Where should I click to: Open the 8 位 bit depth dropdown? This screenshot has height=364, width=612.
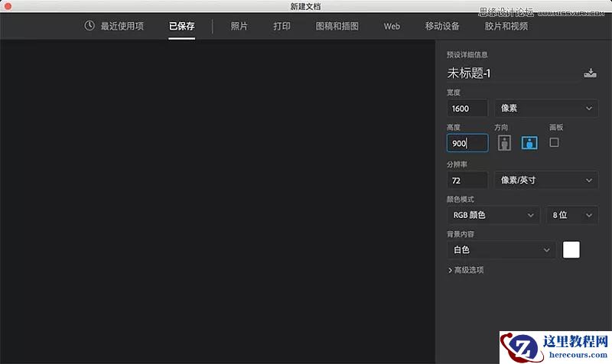click(572, 215)
